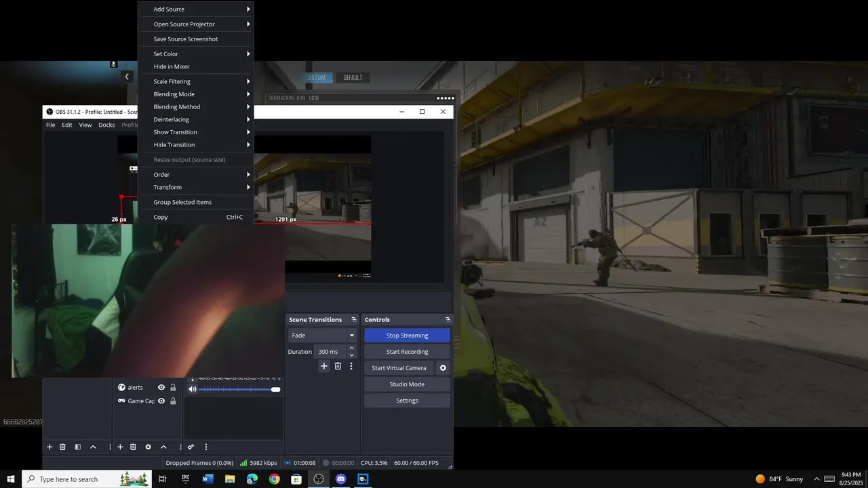
Task: Click the Game Capture gamepad icon
Action: (121, 401)
